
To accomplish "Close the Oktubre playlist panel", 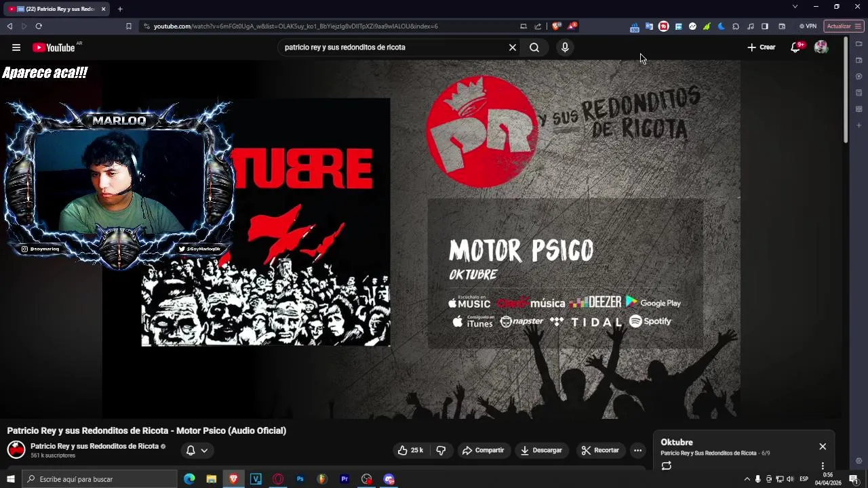I will (x=823, y=447).
